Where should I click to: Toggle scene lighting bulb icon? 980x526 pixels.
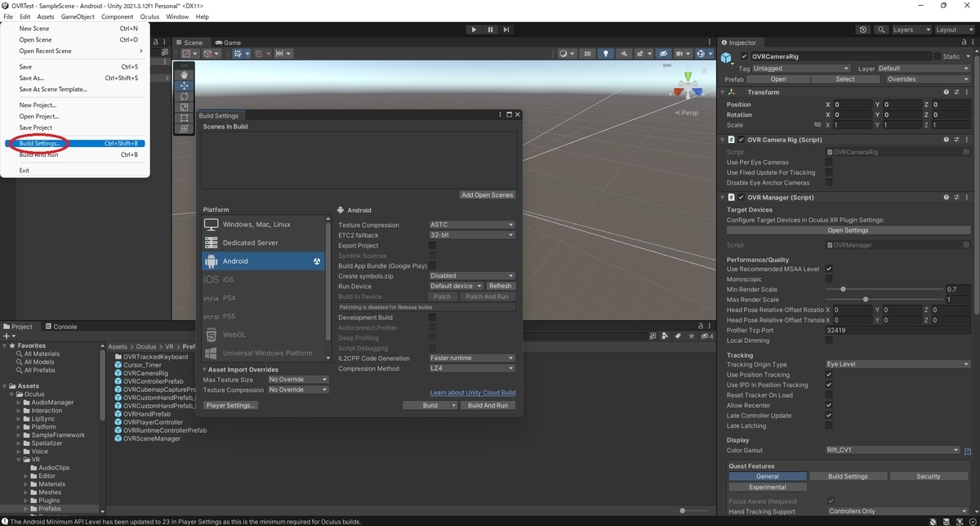pyautogui.click(x=605, y=54)
